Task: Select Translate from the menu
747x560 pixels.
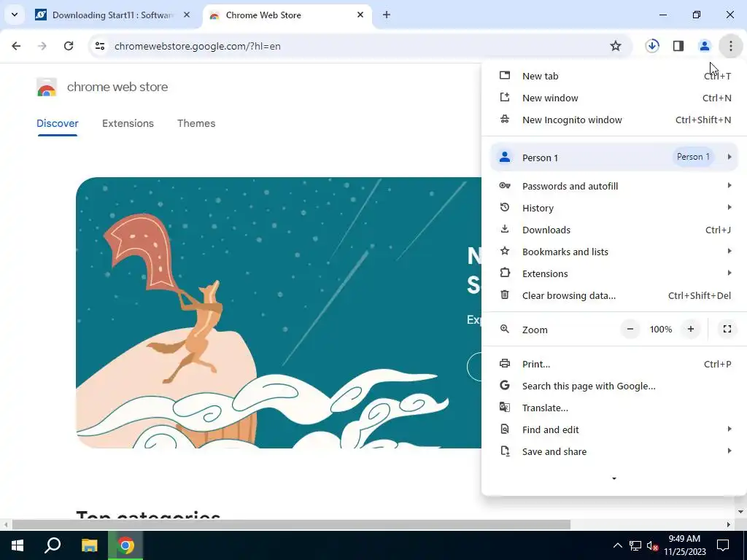Action: (614, 408)
